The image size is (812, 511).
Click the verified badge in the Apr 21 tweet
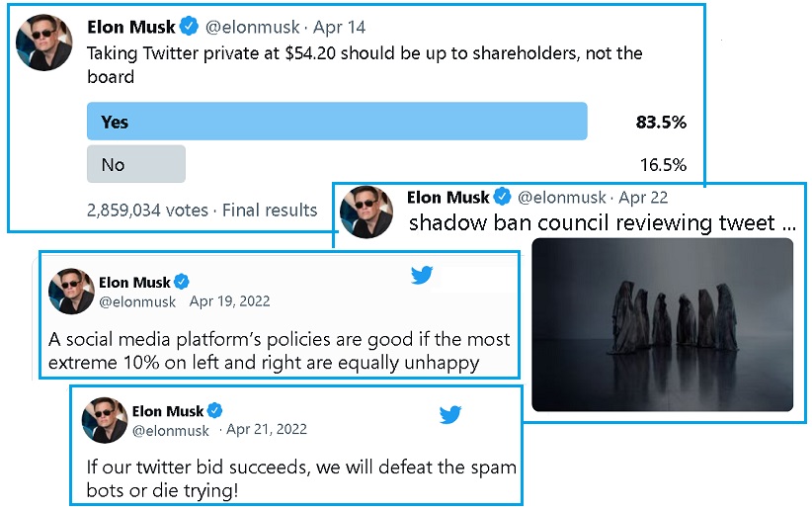215,410
